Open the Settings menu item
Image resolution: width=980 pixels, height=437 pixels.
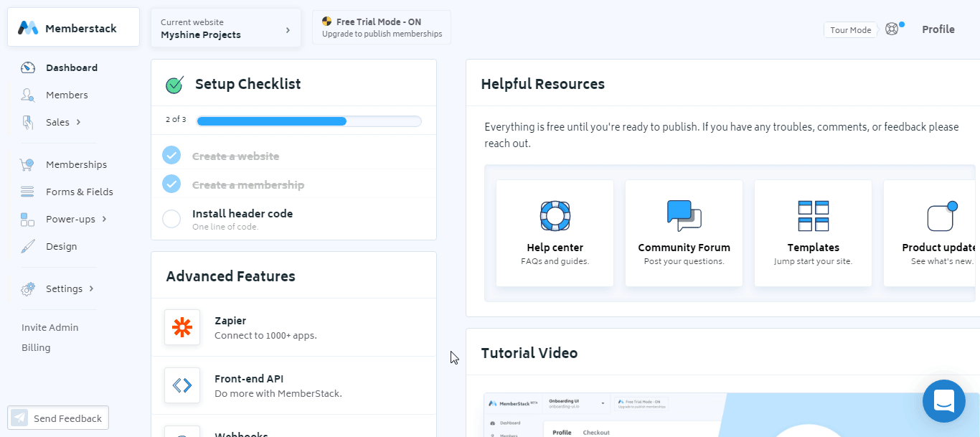click(x=65, y=288)
